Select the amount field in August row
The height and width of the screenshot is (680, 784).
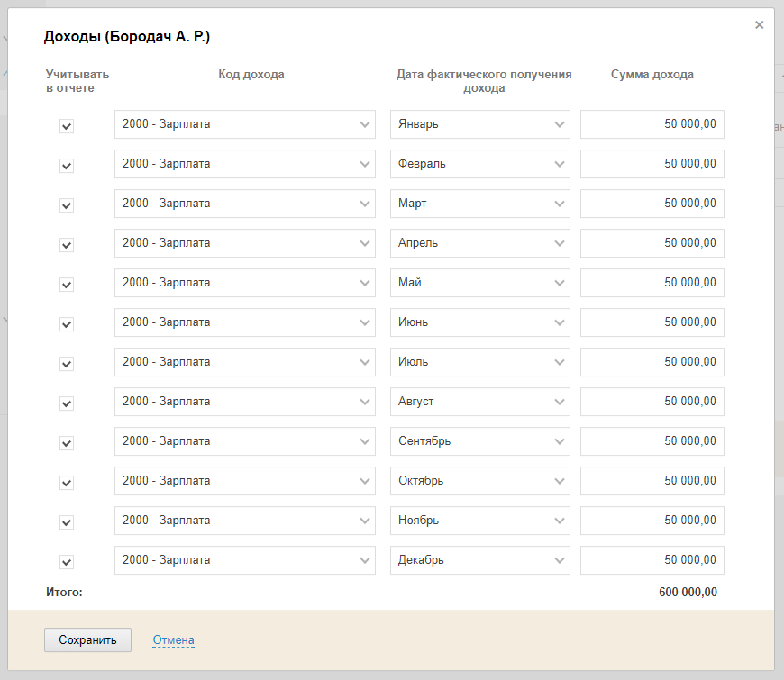tap(652, 402)
